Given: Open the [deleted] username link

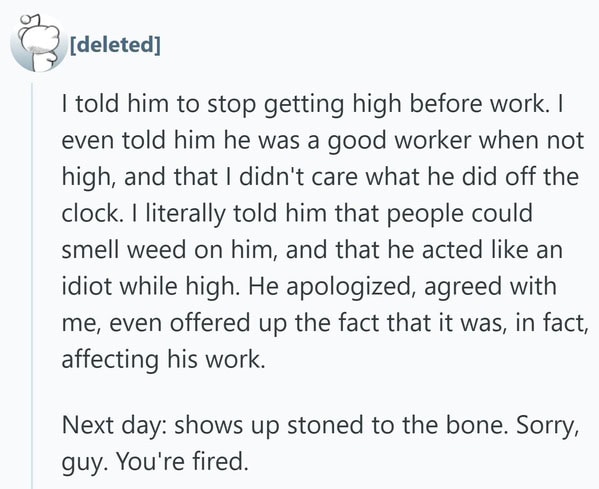Looking at the screenshot, I should (x=115, y=44).
